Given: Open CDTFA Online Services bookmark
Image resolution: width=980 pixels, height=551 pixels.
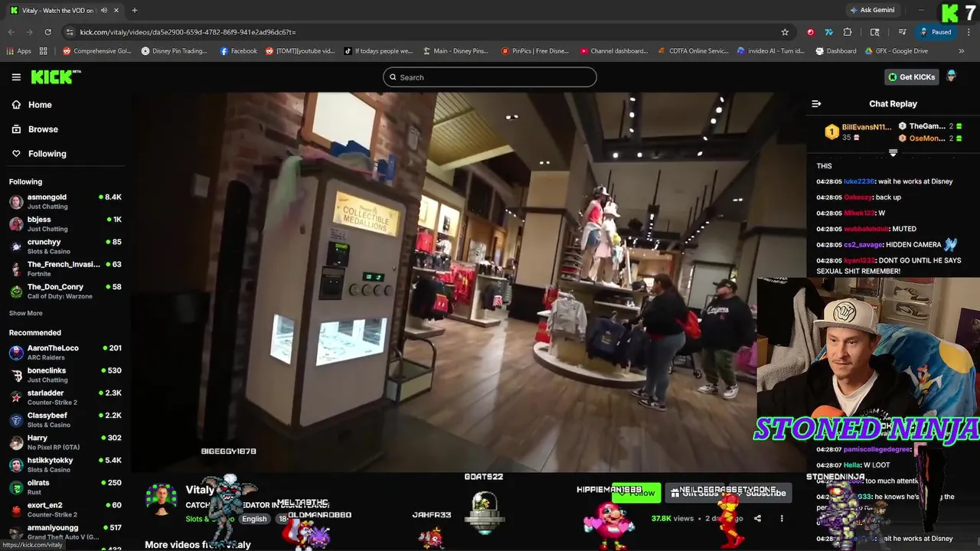Looking at the screenshot, I should [694, 51].
